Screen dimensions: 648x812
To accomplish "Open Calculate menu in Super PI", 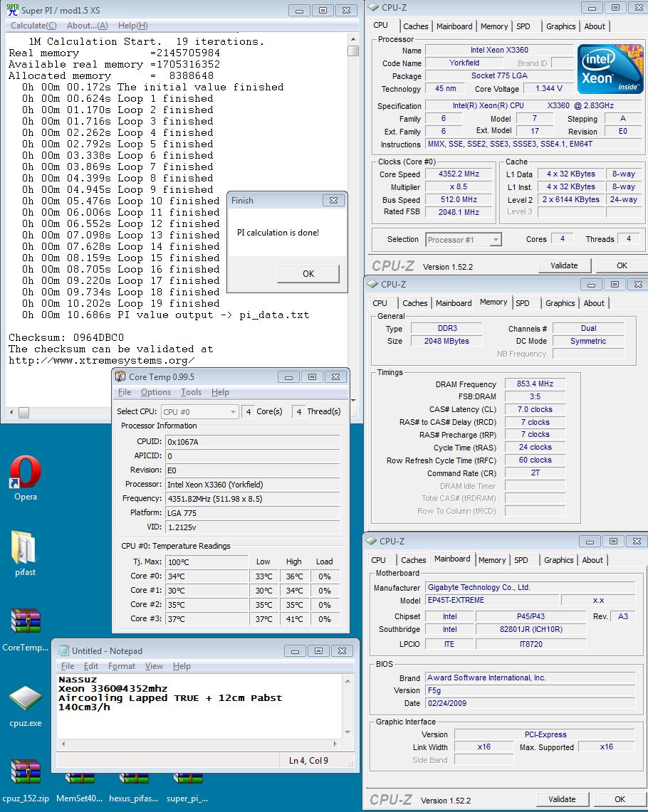I will [33, 26].
